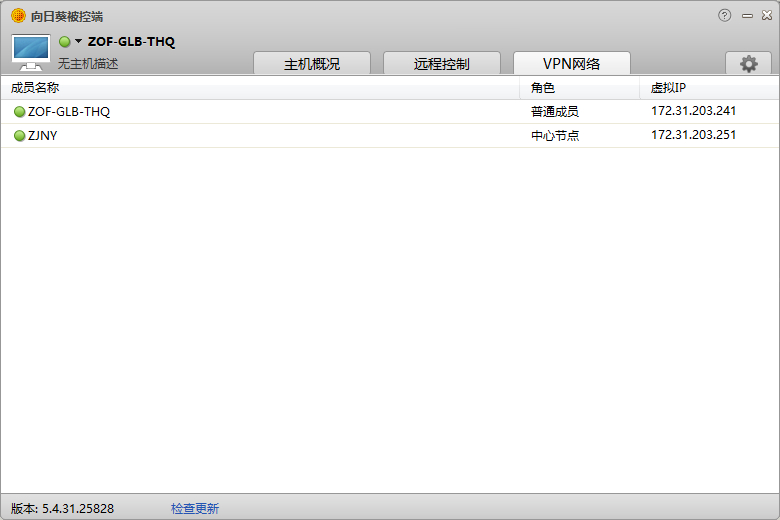This screenshot has height=520, width=780.
Task: Open the 远程控制 tab
Action: (441, 64)
